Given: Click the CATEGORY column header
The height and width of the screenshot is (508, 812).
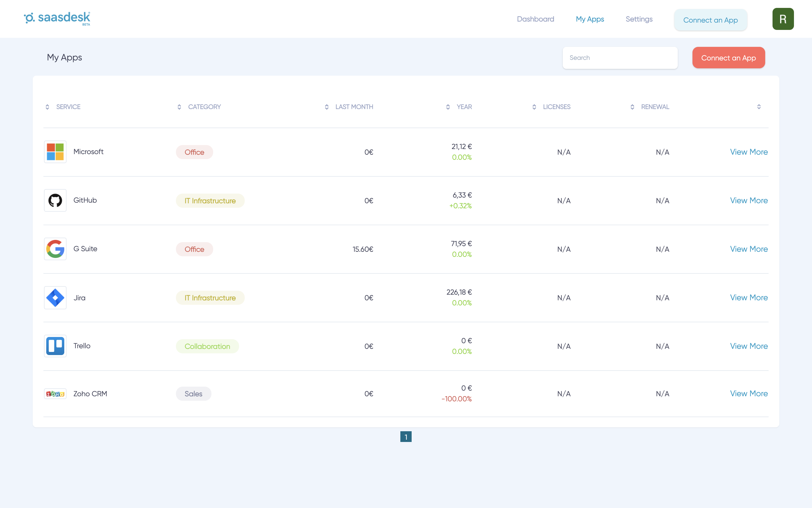Looking at the screenshot, I should click(x=204, y=107).
